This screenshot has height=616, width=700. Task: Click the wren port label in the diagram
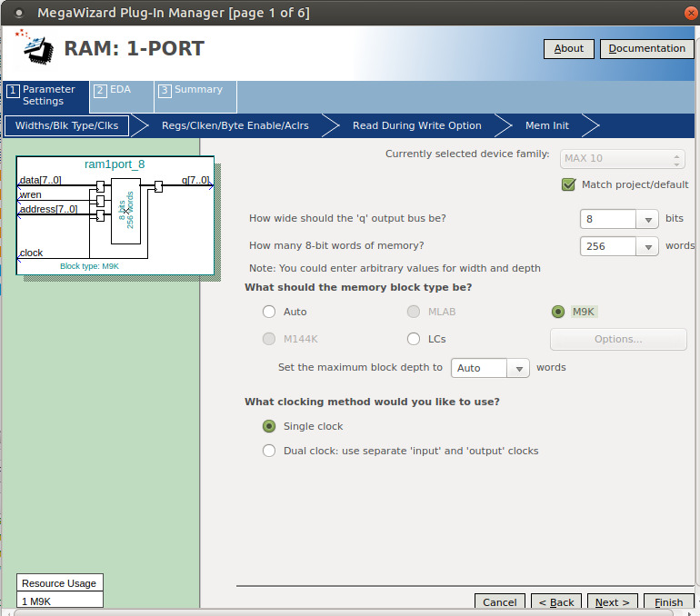tap(31, 194)
